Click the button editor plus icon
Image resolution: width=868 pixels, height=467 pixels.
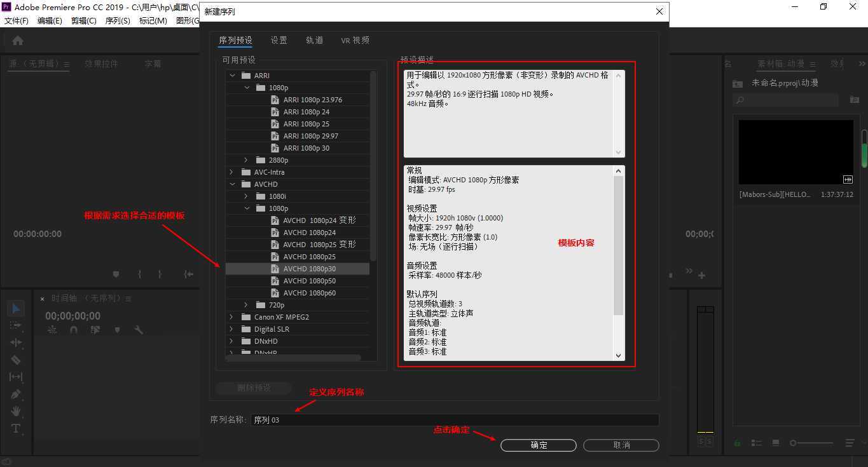point(701,275)
